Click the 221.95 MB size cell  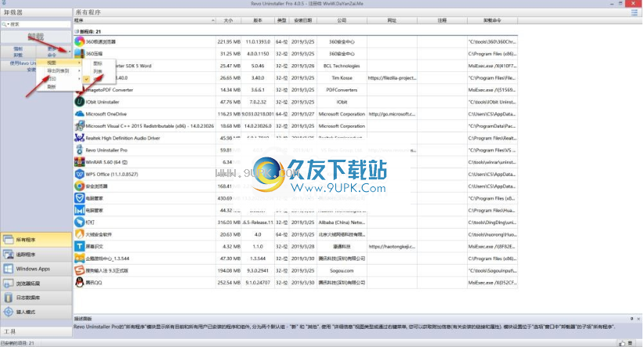coord(229,41)
